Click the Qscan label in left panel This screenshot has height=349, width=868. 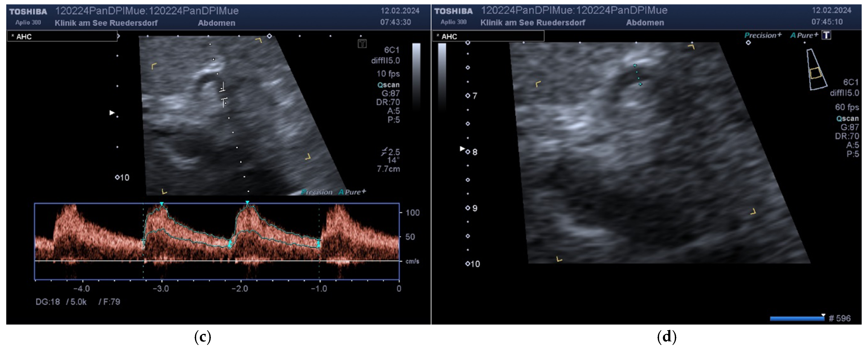click(x=388, y=85)
